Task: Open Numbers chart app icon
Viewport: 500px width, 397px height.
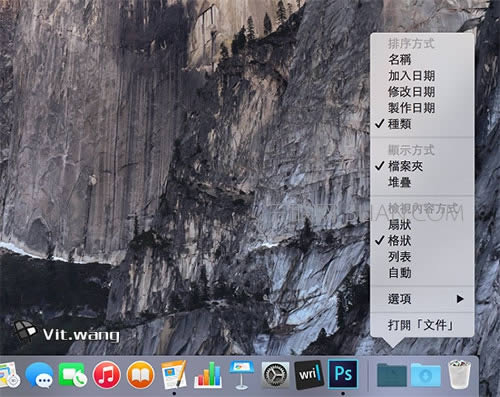Action: point(208,375)
